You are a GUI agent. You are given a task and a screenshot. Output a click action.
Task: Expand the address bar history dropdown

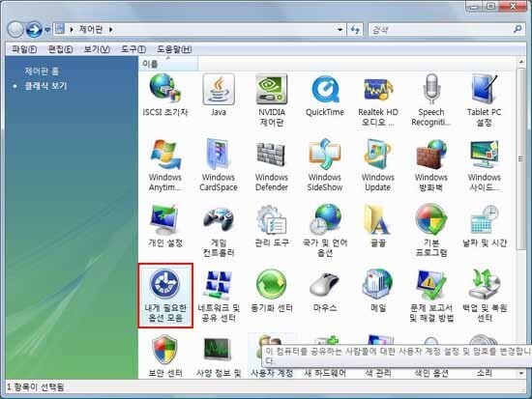340,30
